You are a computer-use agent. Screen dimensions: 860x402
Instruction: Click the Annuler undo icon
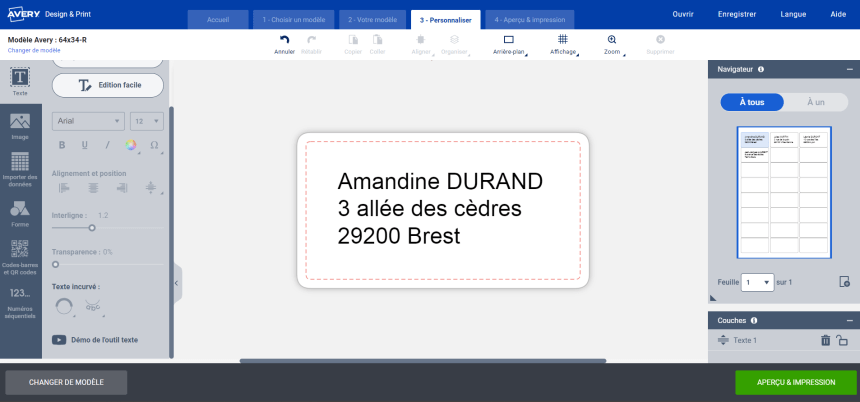click(284, 40)
